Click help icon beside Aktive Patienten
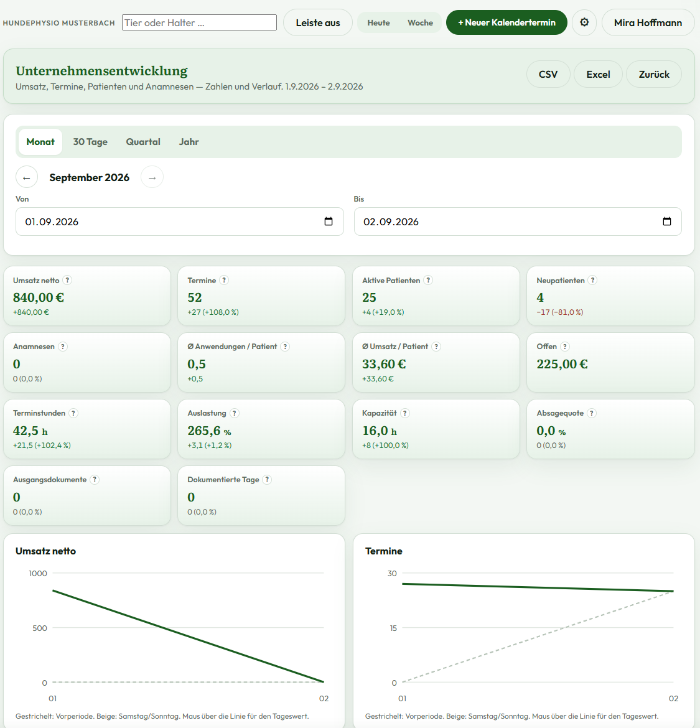This screenshot has height=728, width=700. (x=428, y=280)
